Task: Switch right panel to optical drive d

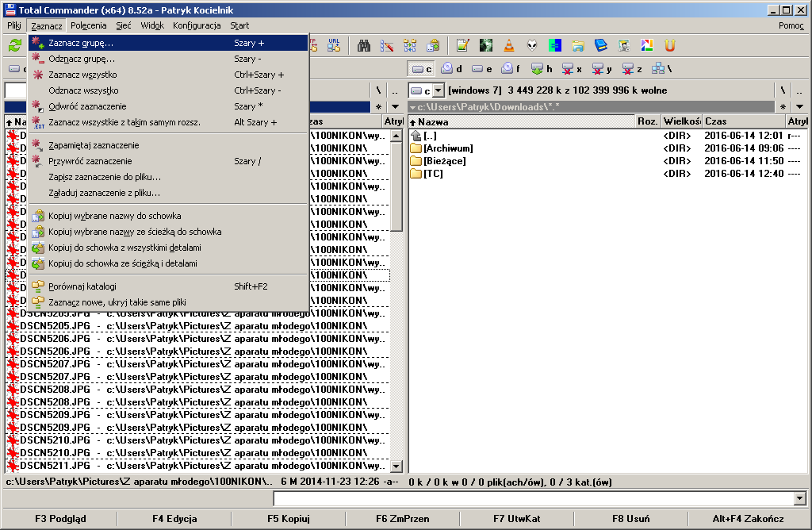Action: (451, 69)
